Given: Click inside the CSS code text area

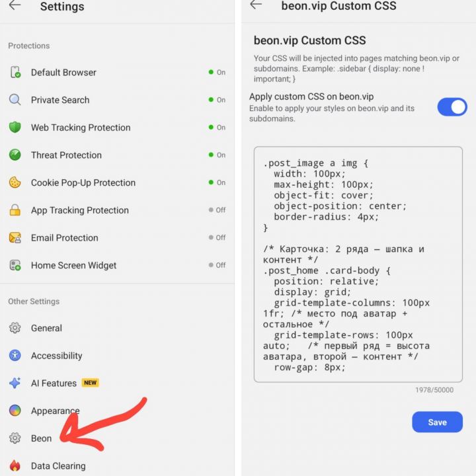Looking at the screenshot, I should [x=358, y=264].
